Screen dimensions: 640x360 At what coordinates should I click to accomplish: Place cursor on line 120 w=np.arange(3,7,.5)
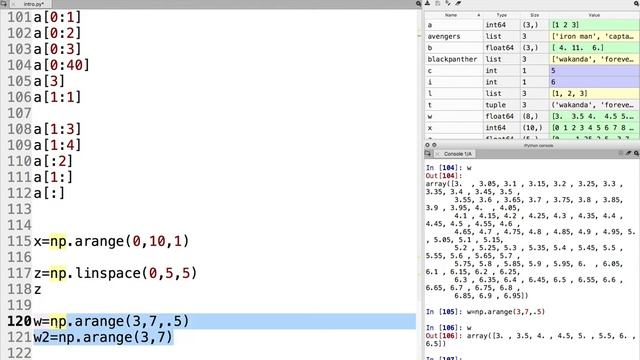[x=111, y=321]
